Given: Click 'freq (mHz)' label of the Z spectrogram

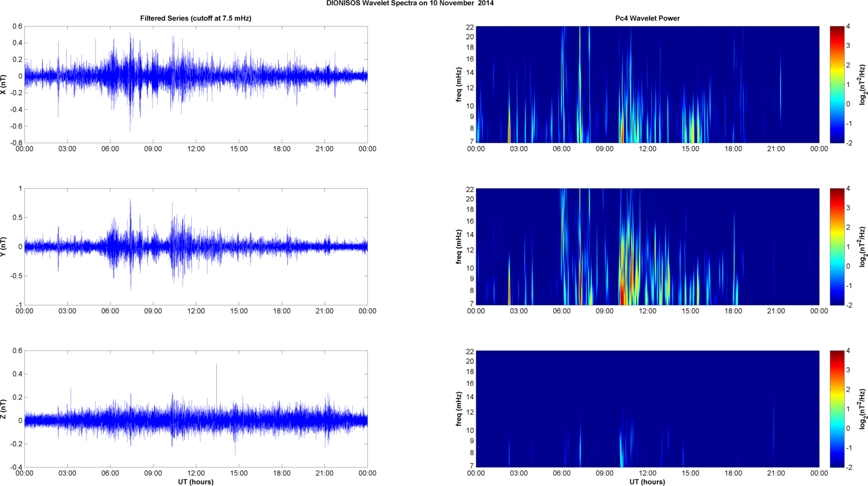Looking at the screenshot, I should tap(459, 409).
